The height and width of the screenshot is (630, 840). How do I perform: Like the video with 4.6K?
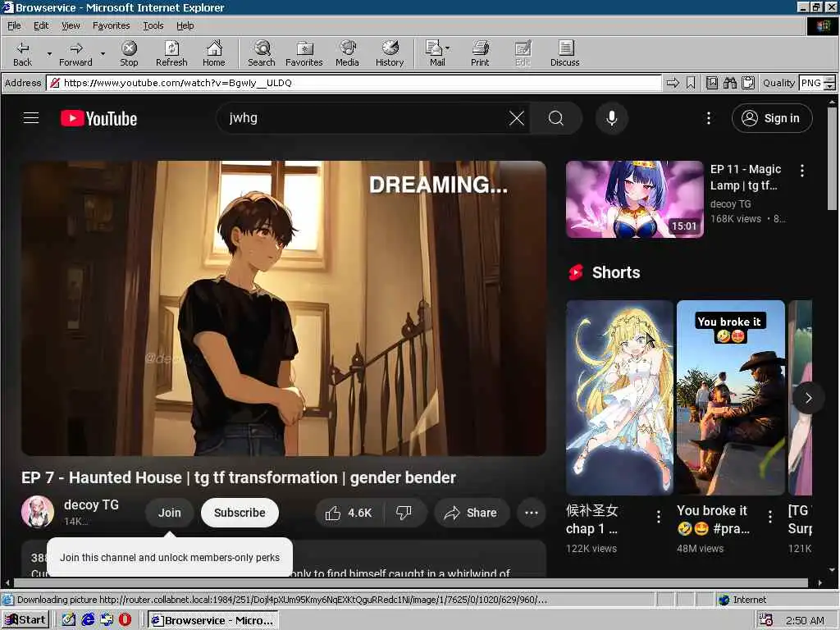tap(349, 513)
